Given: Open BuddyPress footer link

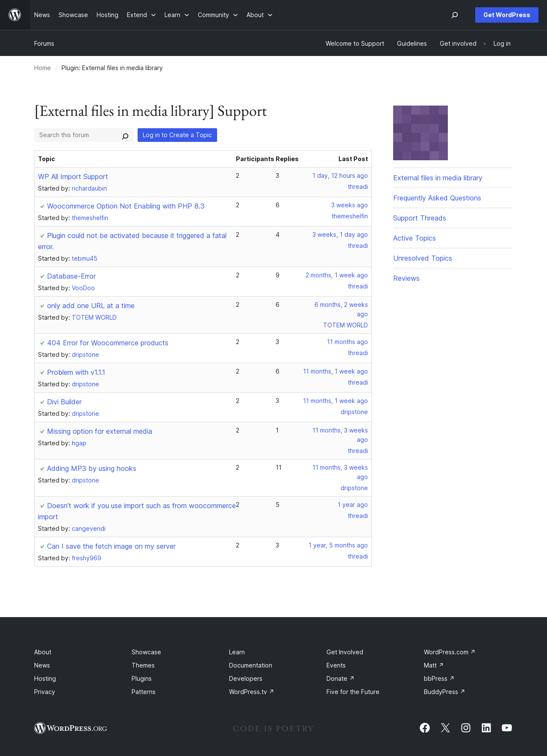Looking at the screenshot, I should (444, 692).
